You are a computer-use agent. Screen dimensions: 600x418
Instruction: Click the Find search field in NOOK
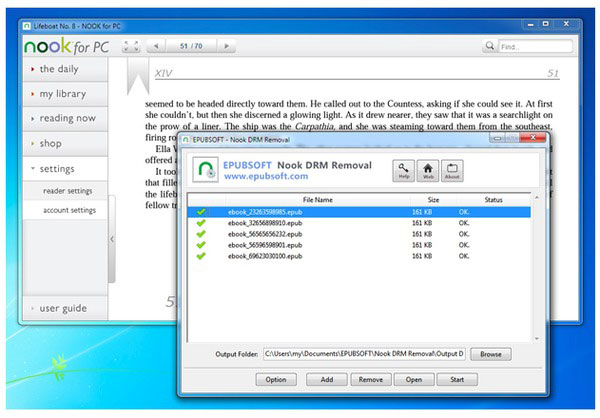[x=535, y=46]
